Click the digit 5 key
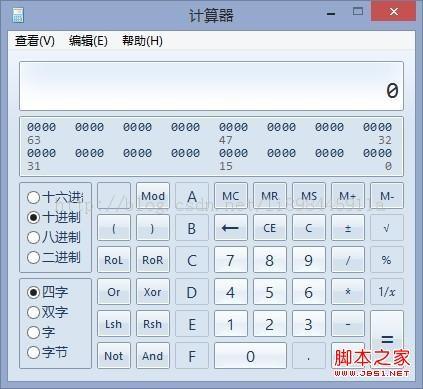Screen dimensions: 423x389 [x=270, y=292]
